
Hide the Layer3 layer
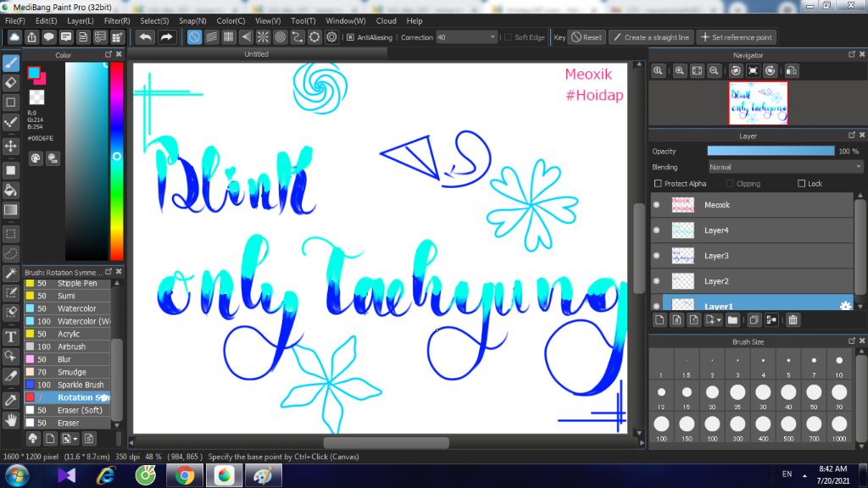(657, 256)
